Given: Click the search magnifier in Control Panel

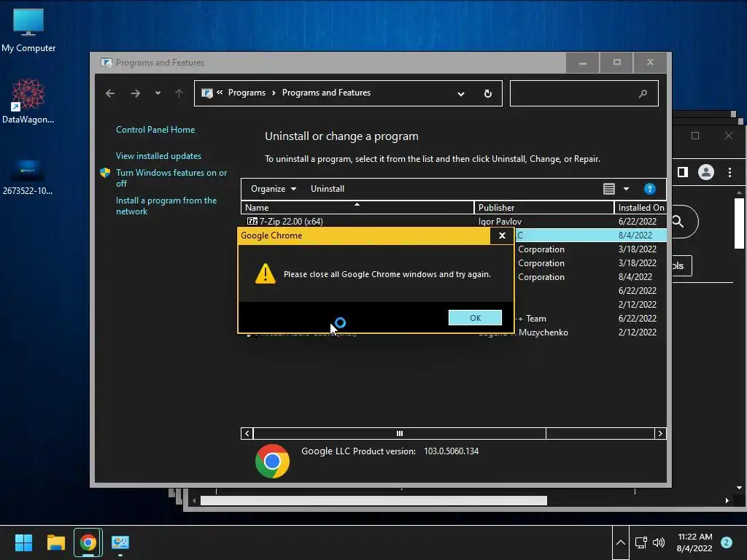Looking at the screenshot, I should coord(643,93).
